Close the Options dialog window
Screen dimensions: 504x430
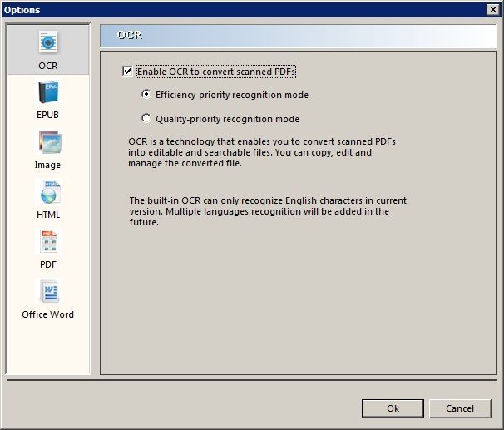click(x=492, y=10)
